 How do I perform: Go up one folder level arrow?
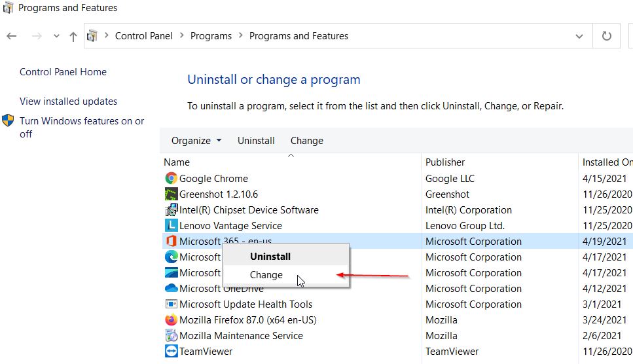click(73, 37)
